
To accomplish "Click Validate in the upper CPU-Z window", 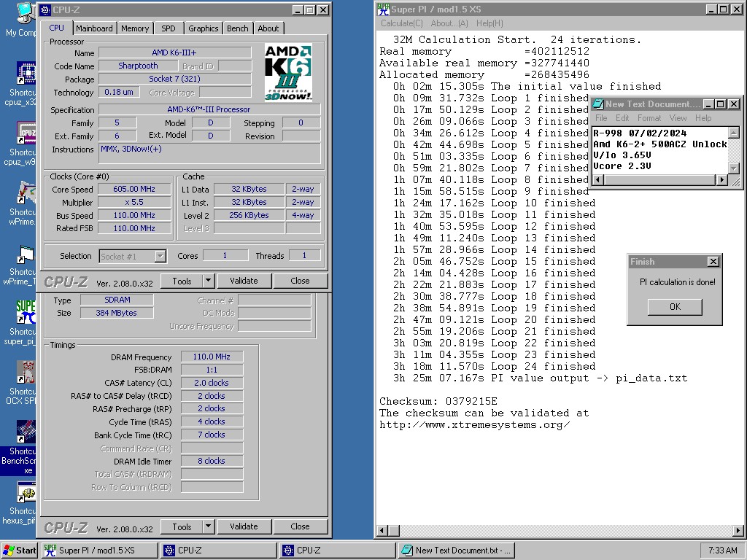I will (244, 281).
